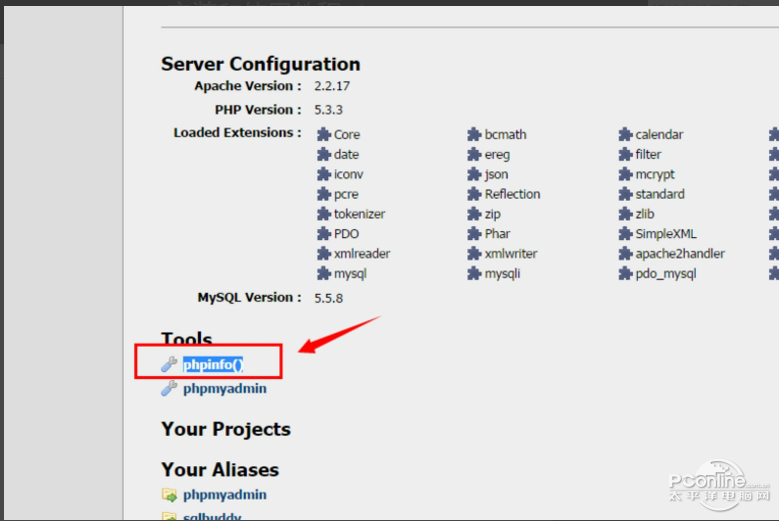Click the puzzle icon next to standard
This screenshot has width=779, height=521.
[625, 194]
